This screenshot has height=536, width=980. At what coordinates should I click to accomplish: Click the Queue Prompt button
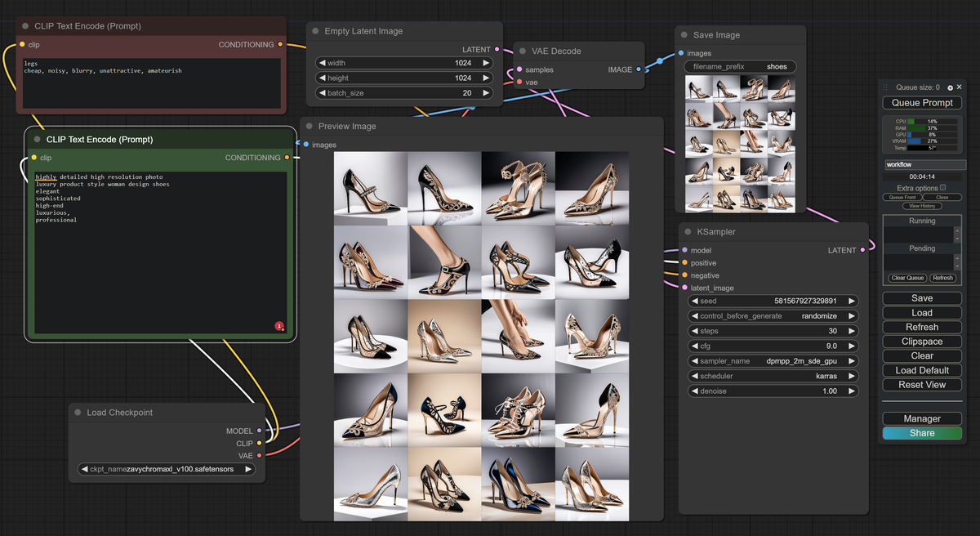[922, 103]
